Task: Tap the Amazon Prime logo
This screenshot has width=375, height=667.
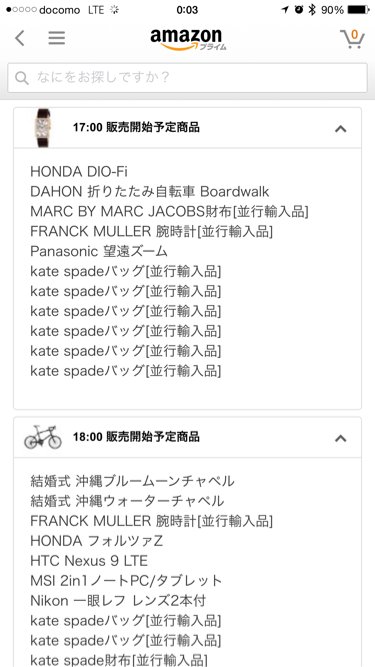Action: [x=188, y=40]
